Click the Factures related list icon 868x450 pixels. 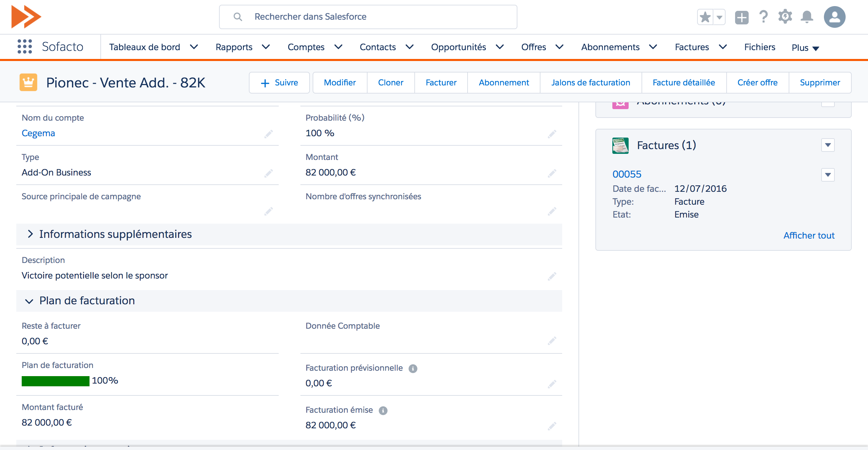(x=620, y=145)
